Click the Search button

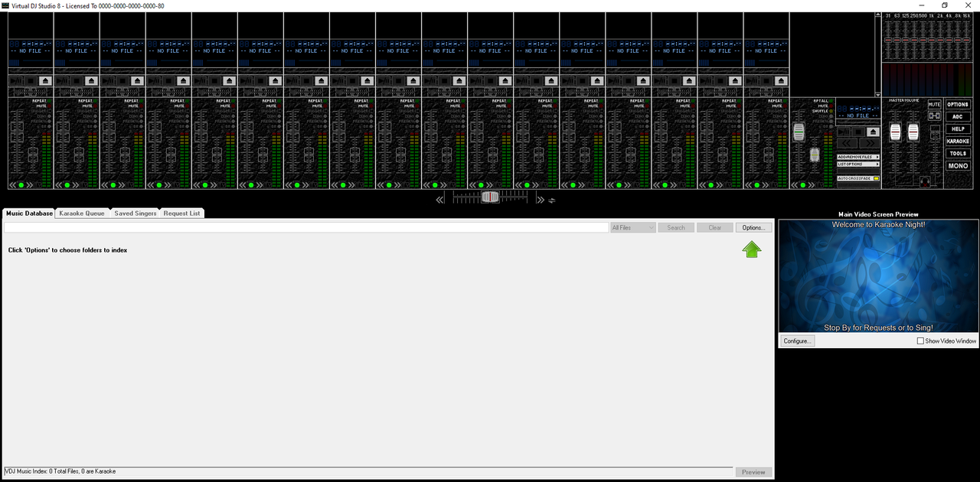(676, 228)
